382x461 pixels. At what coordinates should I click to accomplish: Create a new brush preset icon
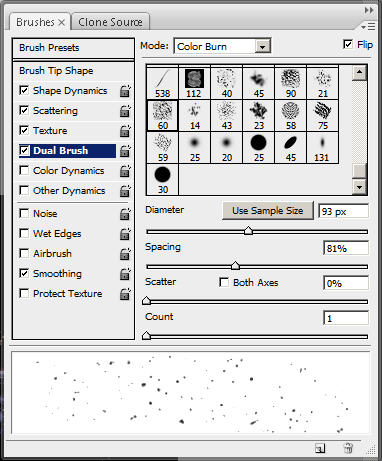320,448
